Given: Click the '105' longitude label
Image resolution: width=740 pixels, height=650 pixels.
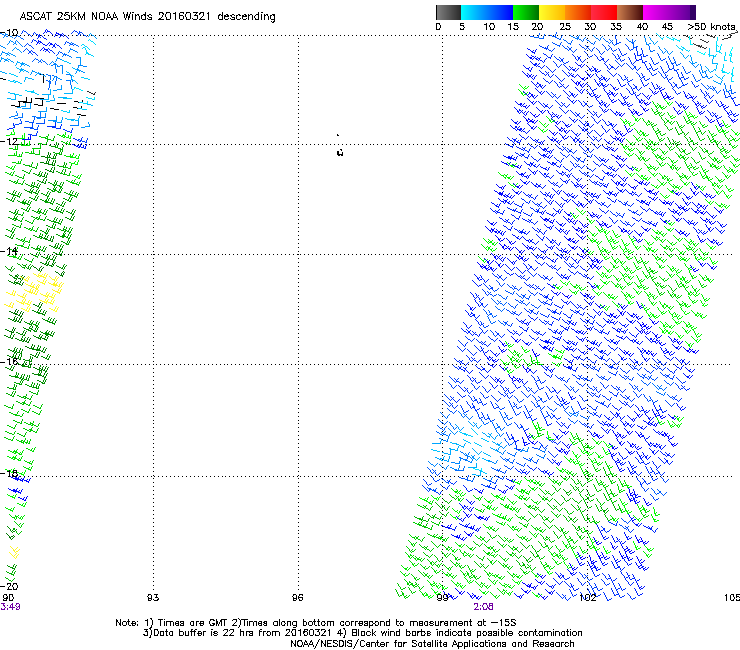Looking at the screenshot, I should pyautogui.click(x=732, y=598).
